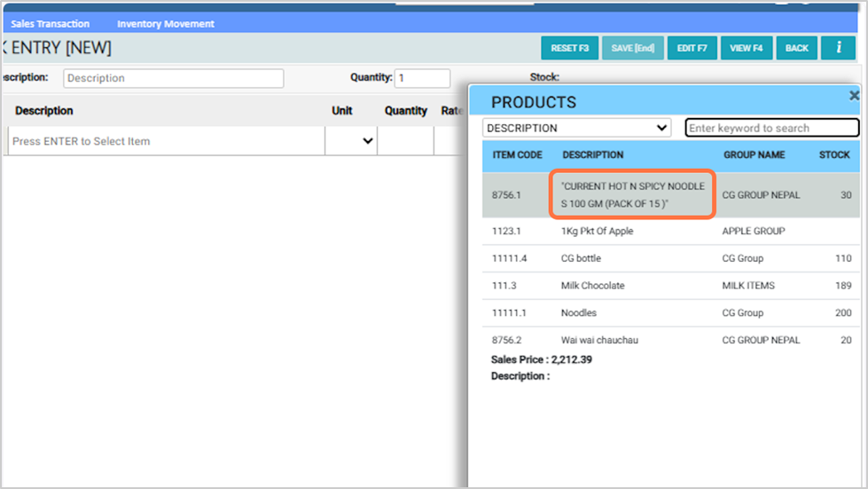
Task: Open the Sales Transaction menu
Action: (x=51, y=24)
